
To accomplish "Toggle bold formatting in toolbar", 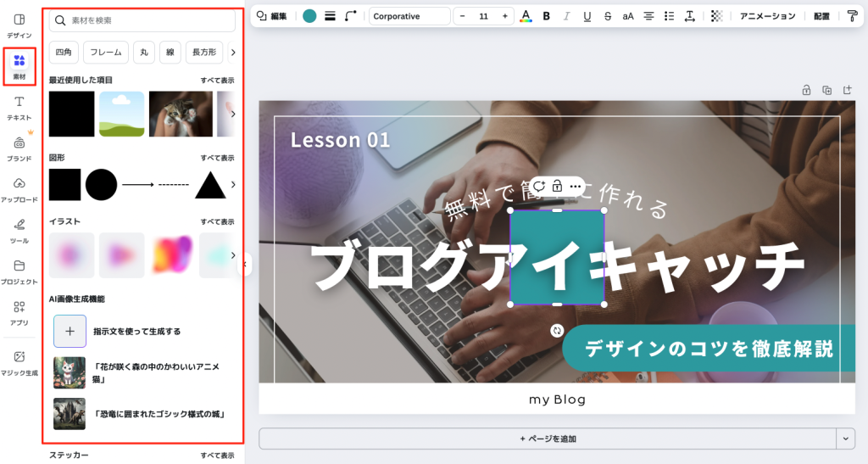I will point(546,16).
